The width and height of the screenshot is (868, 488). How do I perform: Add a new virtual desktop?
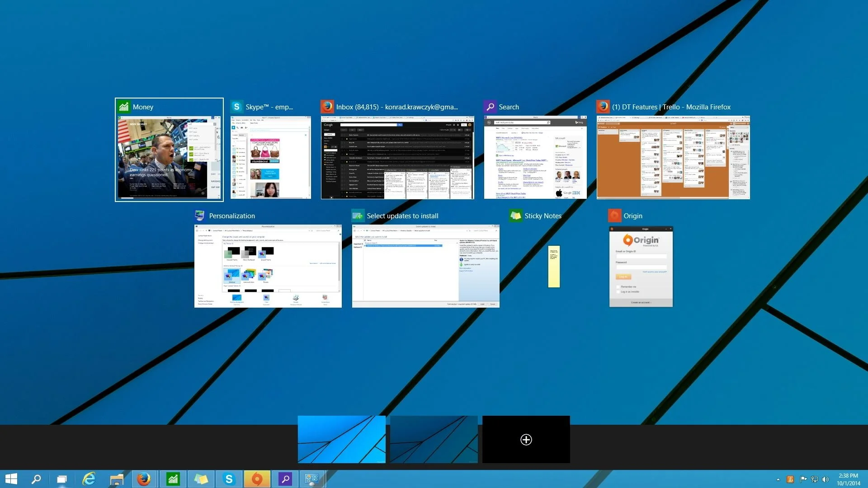(x=526, y=440)
